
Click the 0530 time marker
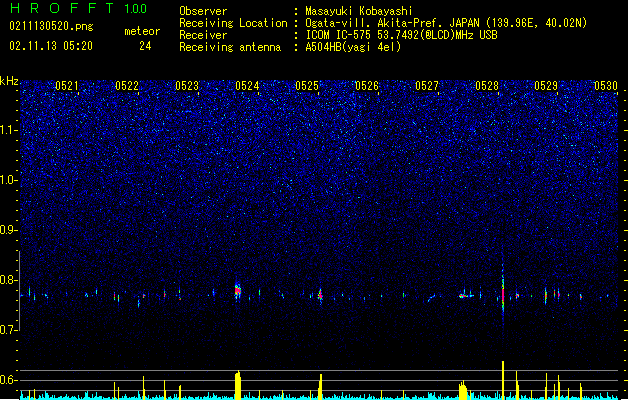pyautogui.click(x=606, y=86)
